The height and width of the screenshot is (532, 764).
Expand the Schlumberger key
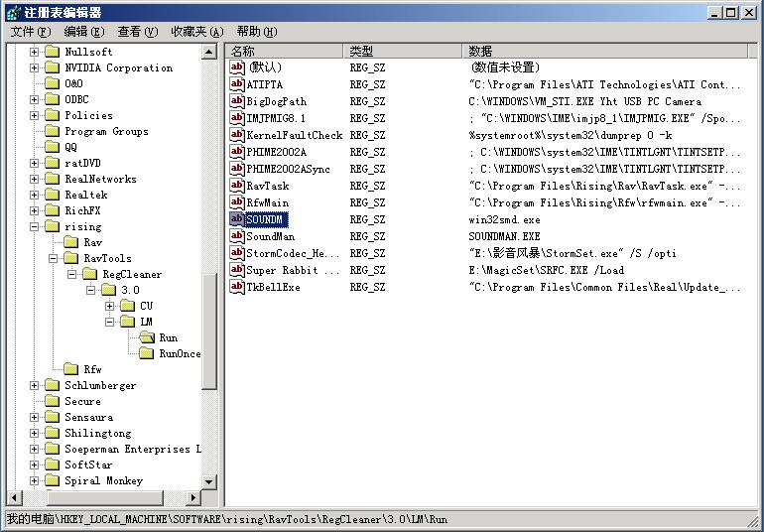(x=34, y=385)
